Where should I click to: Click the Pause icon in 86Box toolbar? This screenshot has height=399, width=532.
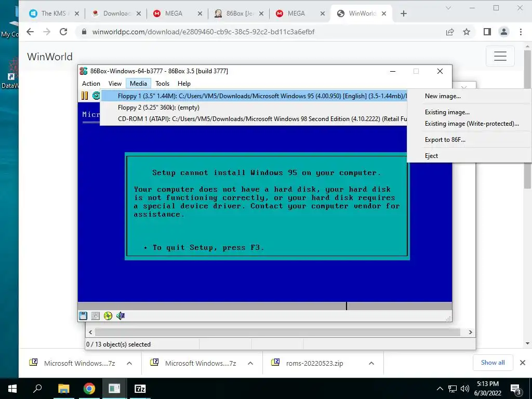(x=85, y=96)
